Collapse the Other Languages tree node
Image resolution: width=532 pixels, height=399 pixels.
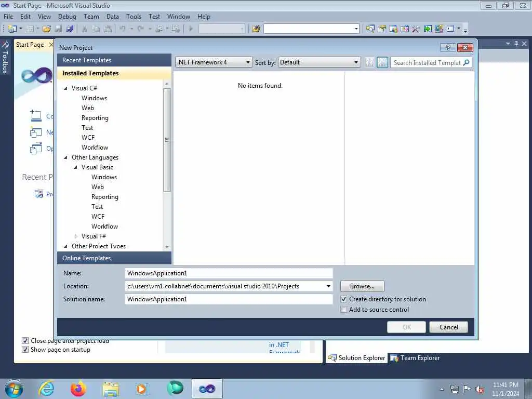coord(66,157)
